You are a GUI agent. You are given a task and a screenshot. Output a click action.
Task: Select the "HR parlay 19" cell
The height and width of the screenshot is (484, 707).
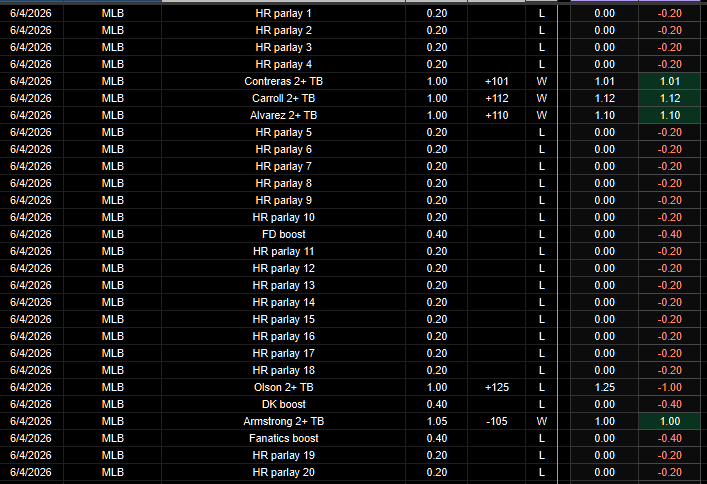point(283,455)
